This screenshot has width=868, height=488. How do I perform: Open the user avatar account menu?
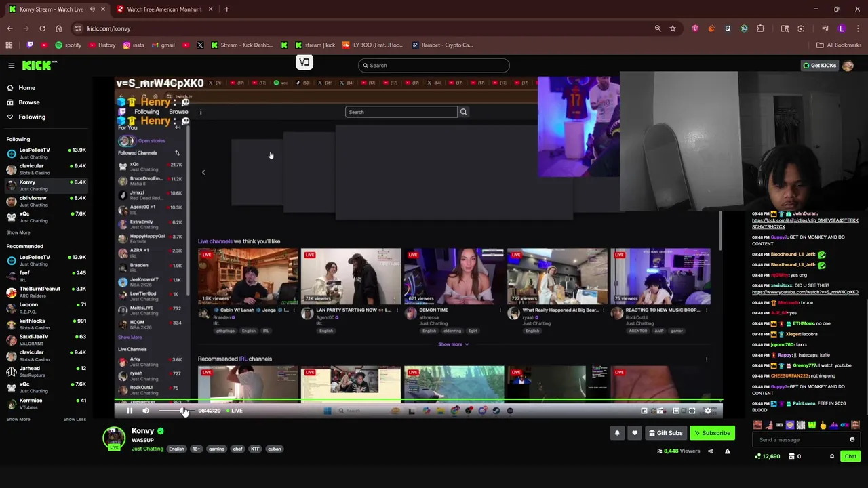coord(848,66)
